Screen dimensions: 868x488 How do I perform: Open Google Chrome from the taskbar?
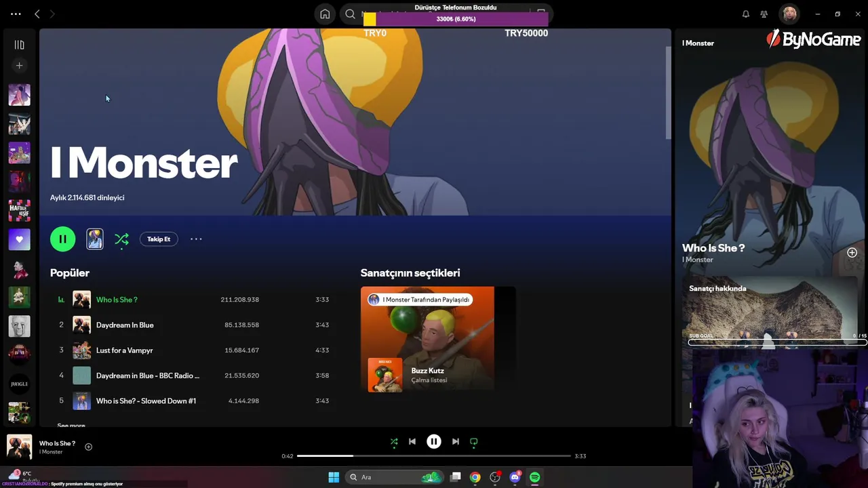475,477
